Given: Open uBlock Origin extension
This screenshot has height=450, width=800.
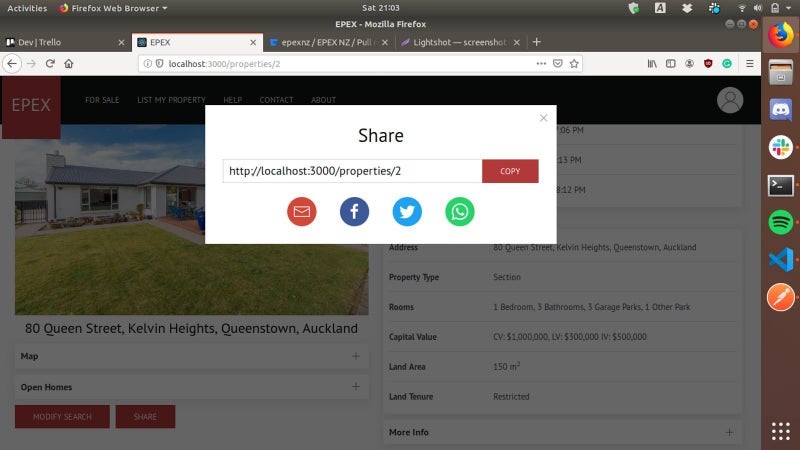Looking at the screenshot, I should tap(708, 64).
